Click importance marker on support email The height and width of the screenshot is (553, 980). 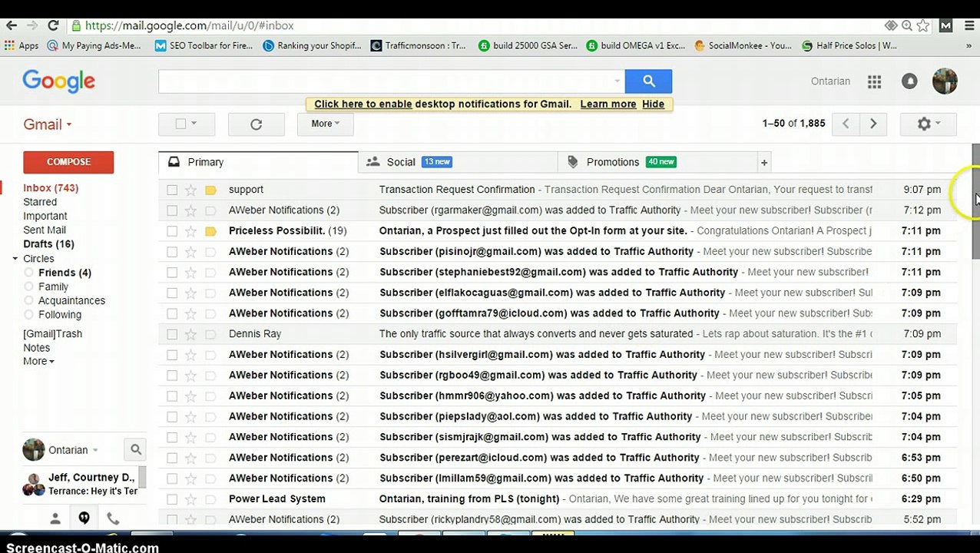click(210, 190)
